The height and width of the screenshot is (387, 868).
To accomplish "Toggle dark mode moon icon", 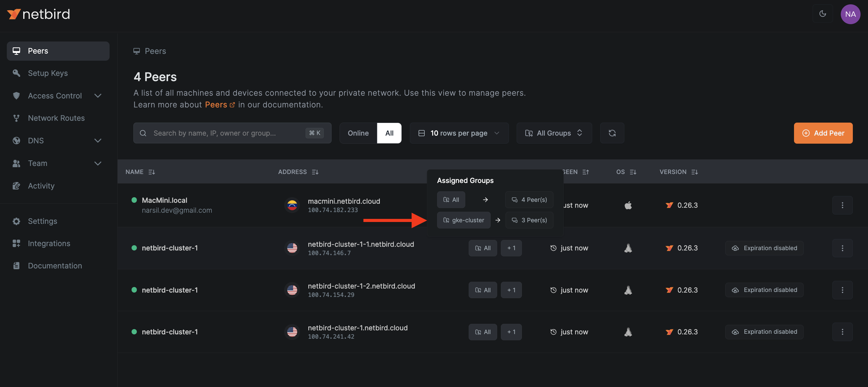I will 822,14.
